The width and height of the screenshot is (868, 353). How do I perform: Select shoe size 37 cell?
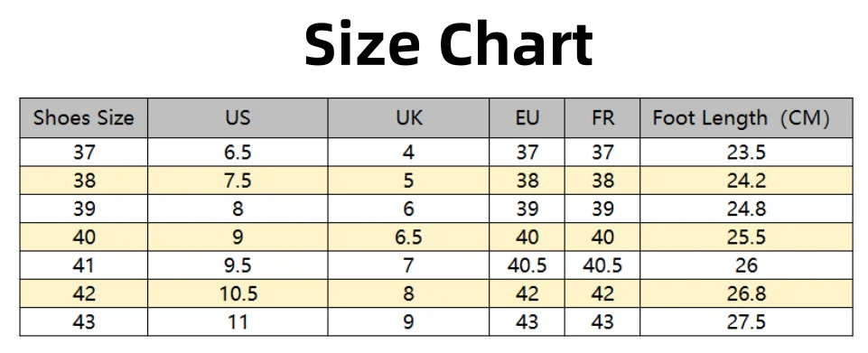[84, 153]
